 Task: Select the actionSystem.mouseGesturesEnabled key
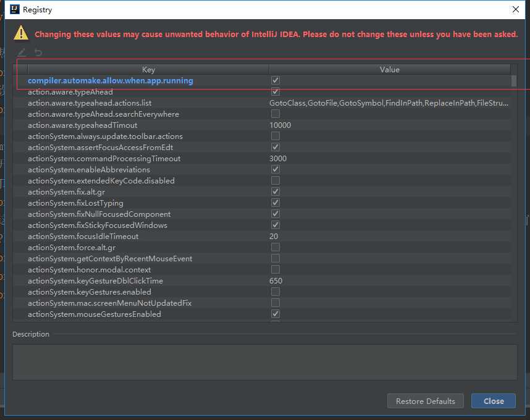(95, 314)
